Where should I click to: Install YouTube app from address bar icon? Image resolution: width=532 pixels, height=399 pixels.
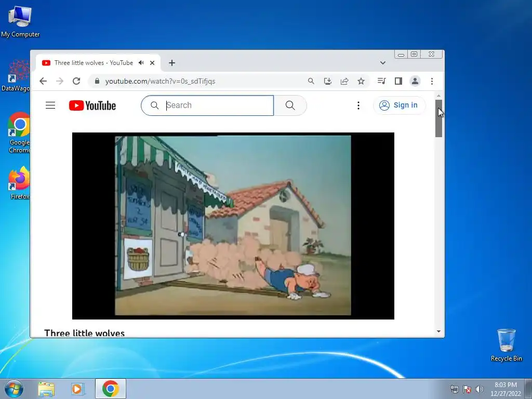328,81
